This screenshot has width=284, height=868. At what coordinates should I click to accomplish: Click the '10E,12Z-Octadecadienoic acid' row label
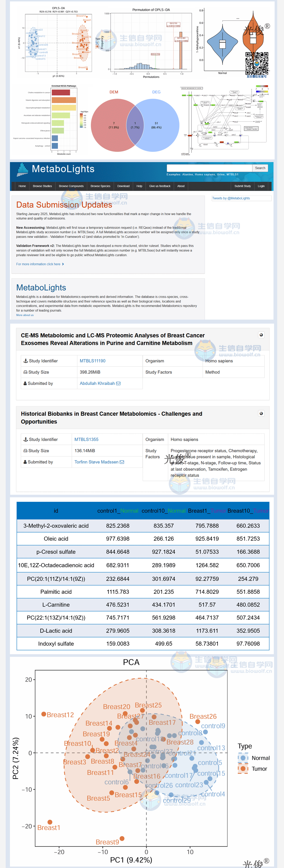coord(56,565)
